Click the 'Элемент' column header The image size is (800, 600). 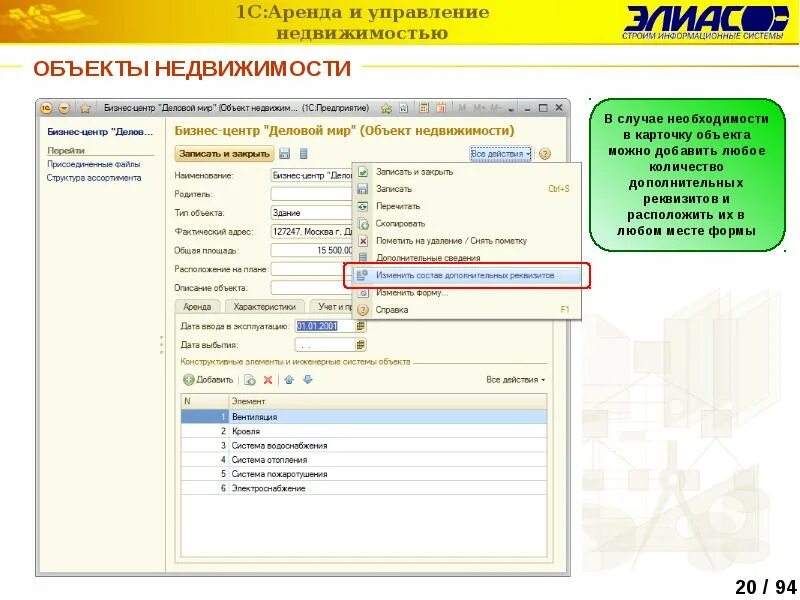pos(388,402)
